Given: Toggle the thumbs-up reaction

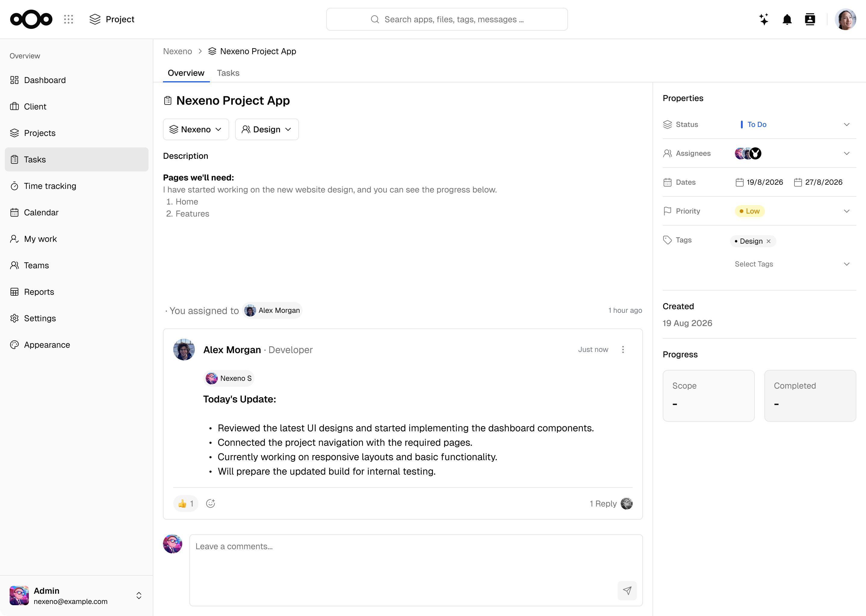Looking at the screenshot, I should tap(186, 503).
